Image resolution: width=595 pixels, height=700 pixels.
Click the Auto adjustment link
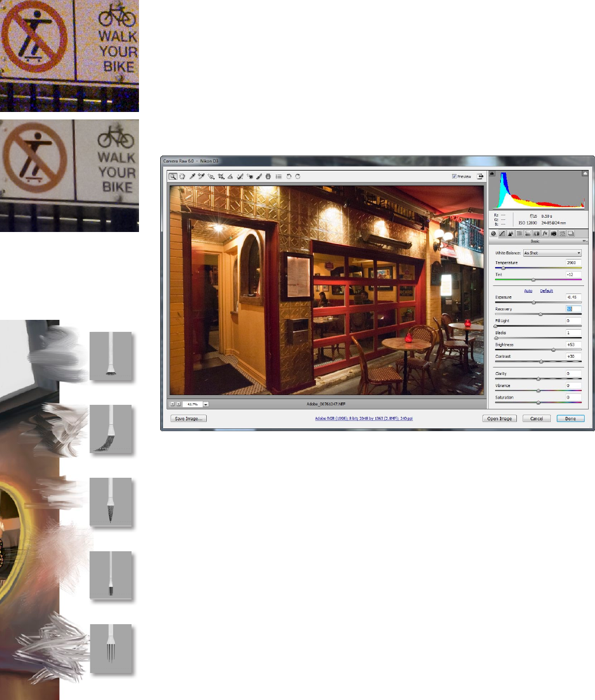tap(528, 291)
